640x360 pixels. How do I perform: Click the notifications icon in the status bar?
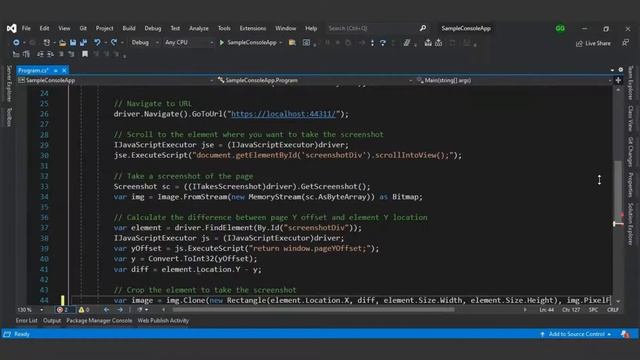coord(625,334)
